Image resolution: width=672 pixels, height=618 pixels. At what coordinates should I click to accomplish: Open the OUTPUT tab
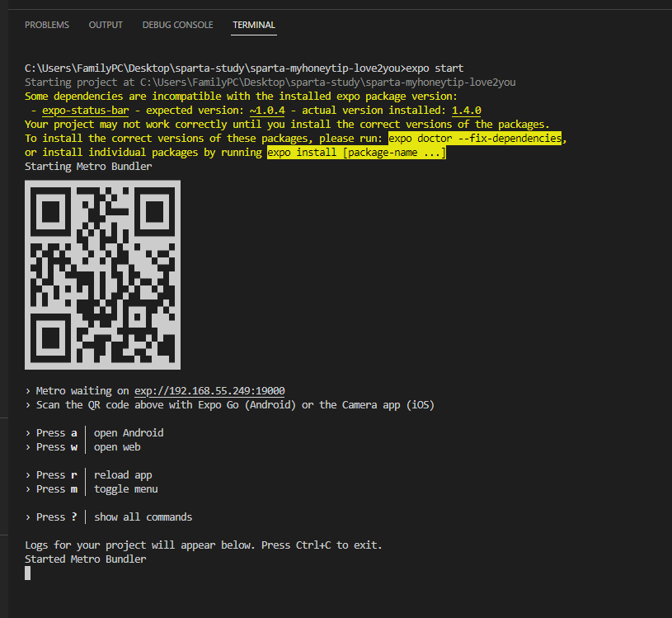coord(106,25)
